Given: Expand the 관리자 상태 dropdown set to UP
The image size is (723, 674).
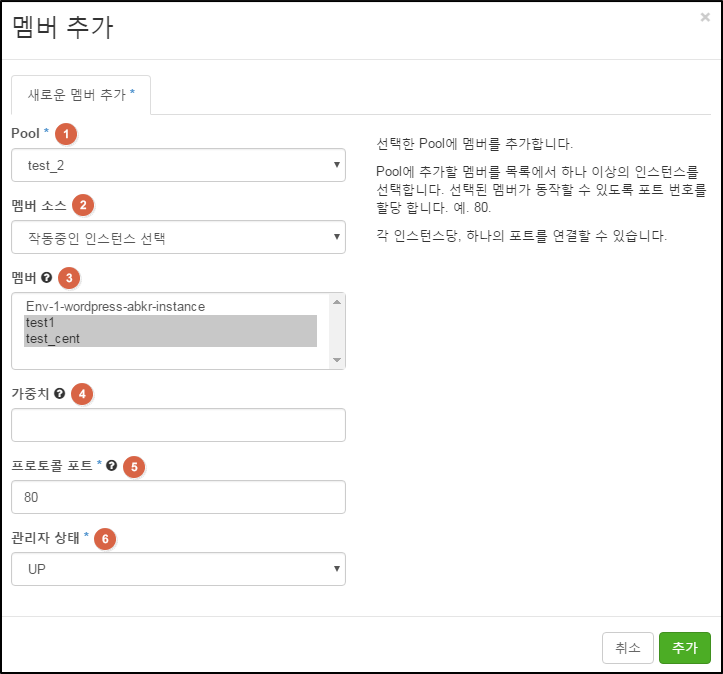Looking at the screenshot, I should click(178, 569).
